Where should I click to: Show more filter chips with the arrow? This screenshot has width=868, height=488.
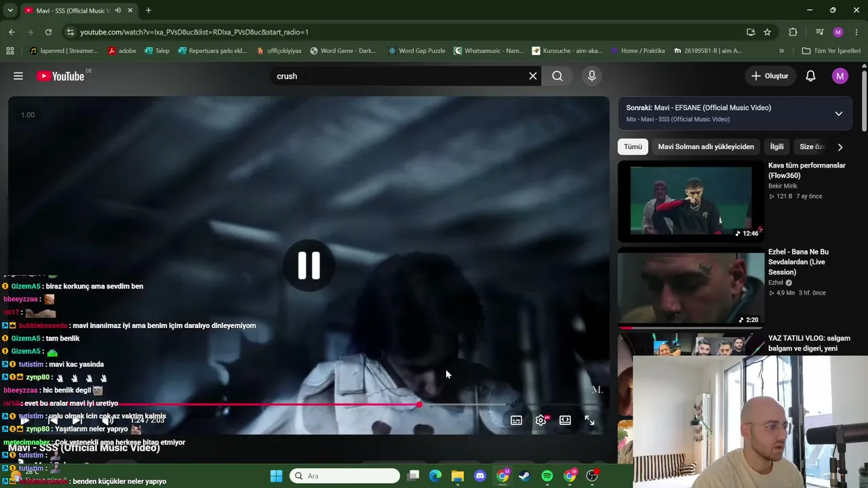(x=840, y=147)
